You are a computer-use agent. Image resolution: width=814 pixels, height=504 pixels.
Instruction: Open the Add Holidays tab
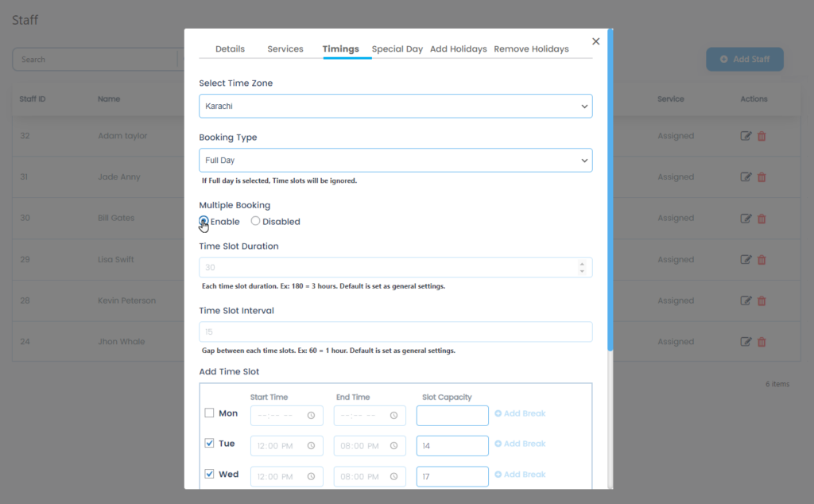pos(458,48)
